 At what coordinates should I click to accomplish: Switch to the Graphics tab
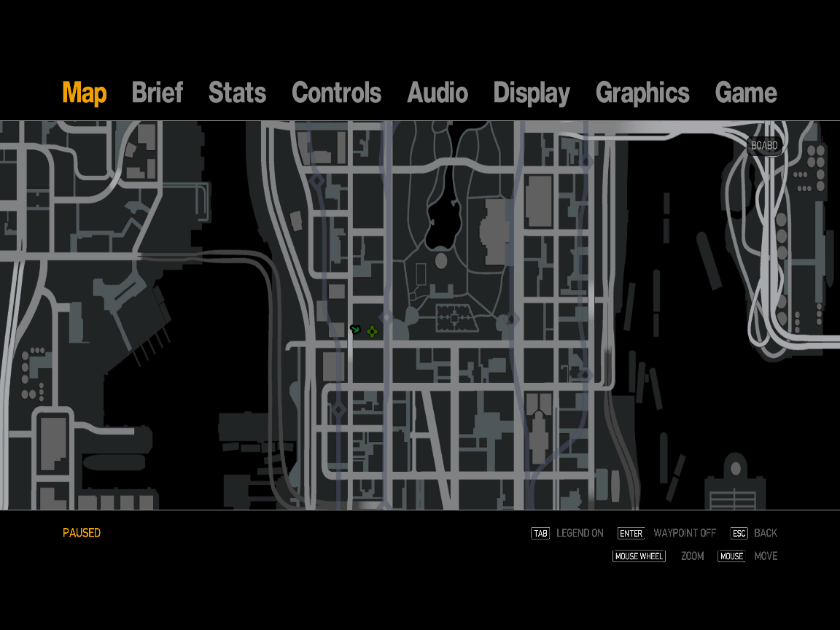(642, 93)
